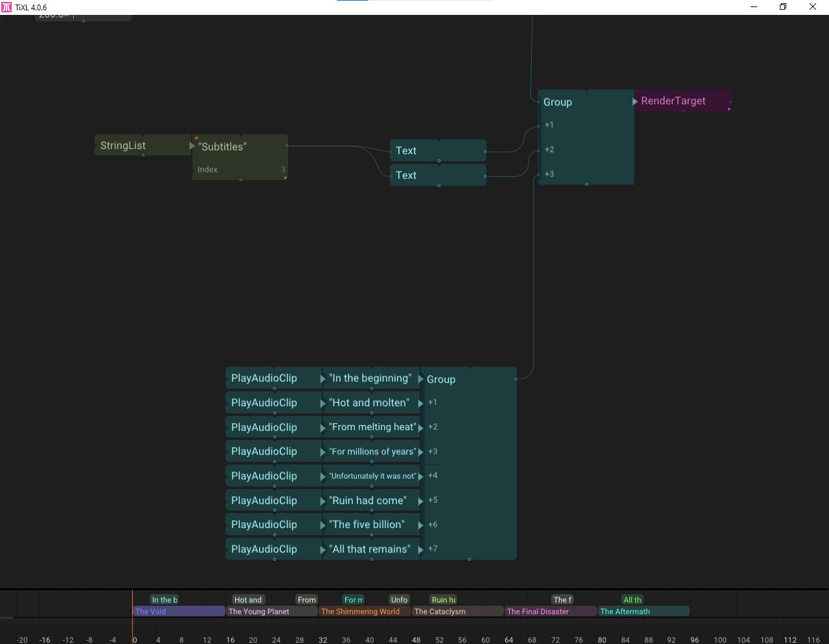Viewport: 829px width, 644px height.
Task: Select "The Void" timeline clip
Action: pyautogui.click(x=179, y=612)
